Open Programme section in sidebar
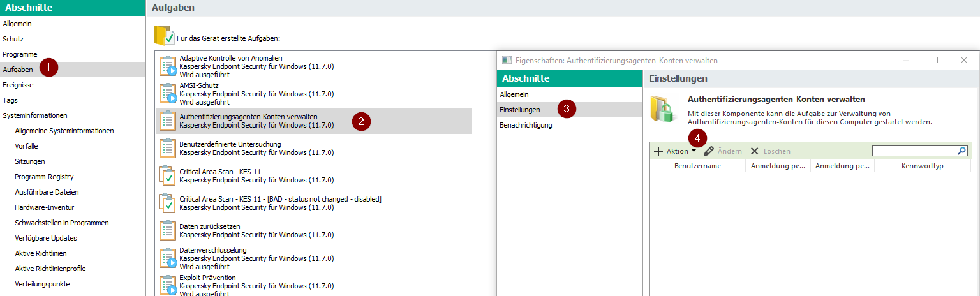The height and width of the screenshot is (296, 980). click(20, 54)
